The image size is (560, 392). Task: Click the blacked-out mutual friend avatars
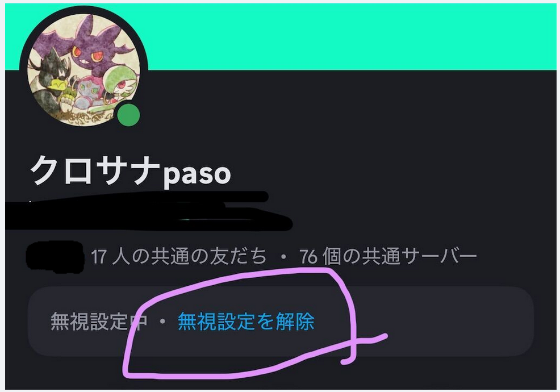(55, 257)
